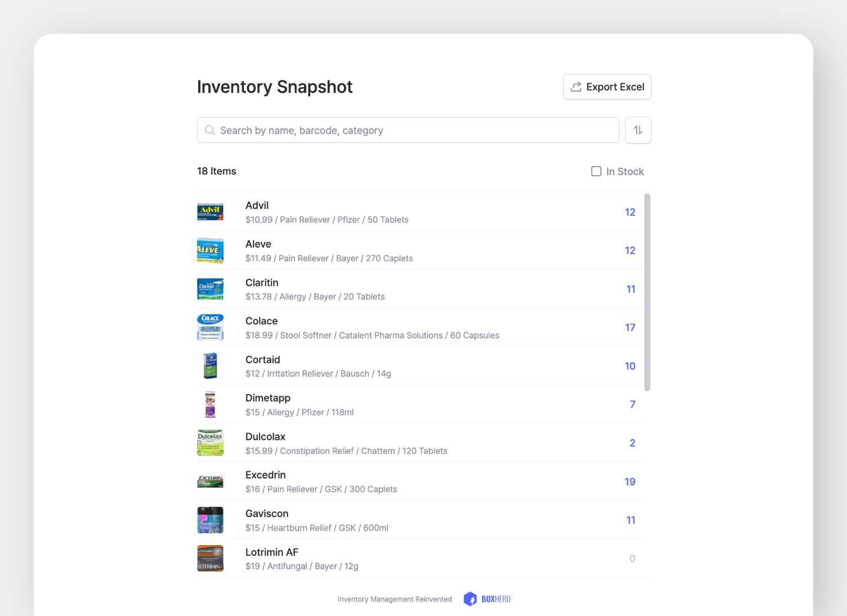Select the Lotrimin AF product thumbnail
847x616 pixels.
[x=210, y=559]
